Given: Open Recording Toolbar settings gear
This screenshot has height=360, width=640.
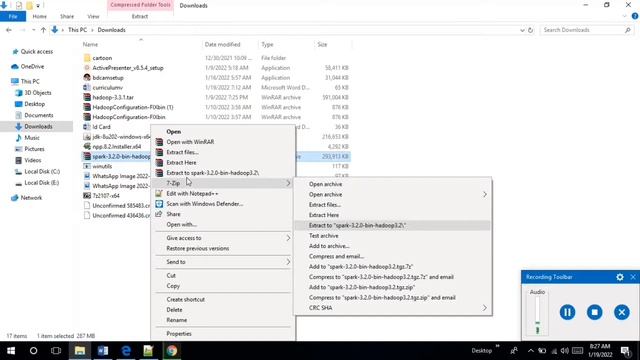Looking at the screenshot, I should pyautogui.click(x=620, y=277).
